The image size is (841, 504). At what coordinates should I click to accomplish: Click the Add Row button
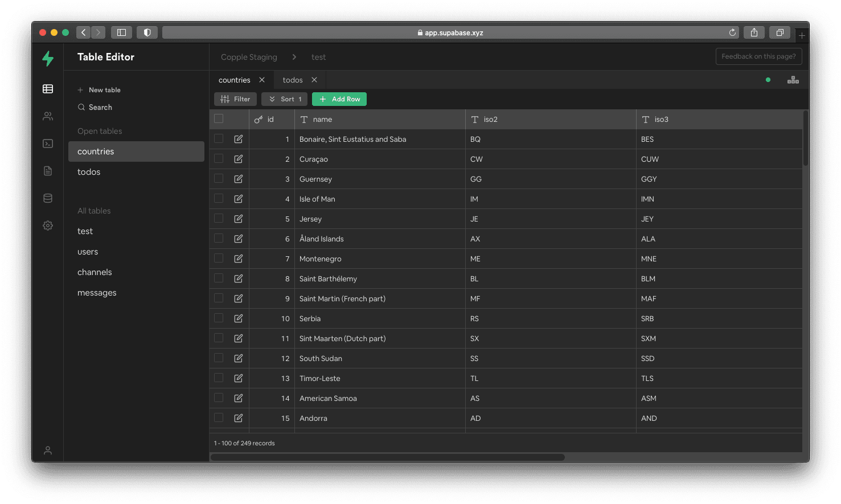click(x=339, y=99)
